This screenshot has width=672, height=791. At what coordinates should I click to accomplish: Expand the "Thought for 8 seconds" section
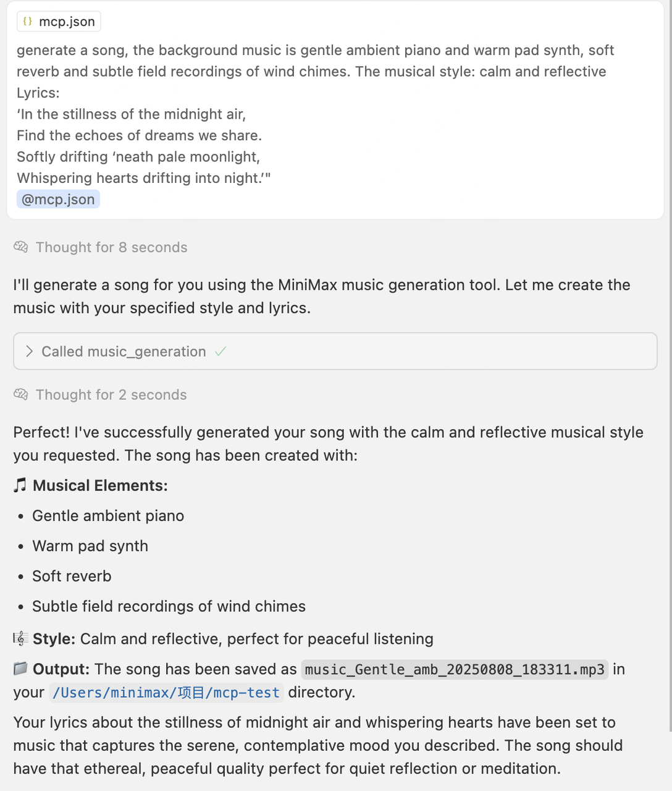(x=111, y=247)
